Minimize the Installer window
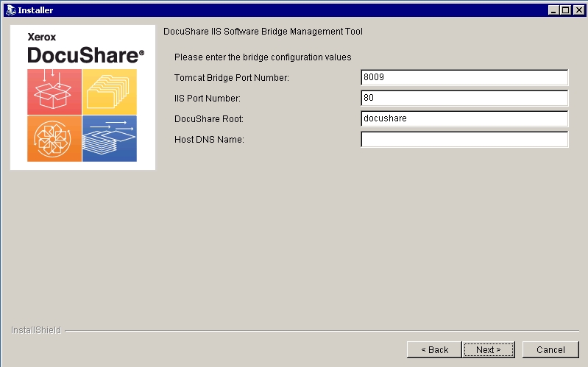 553,10
